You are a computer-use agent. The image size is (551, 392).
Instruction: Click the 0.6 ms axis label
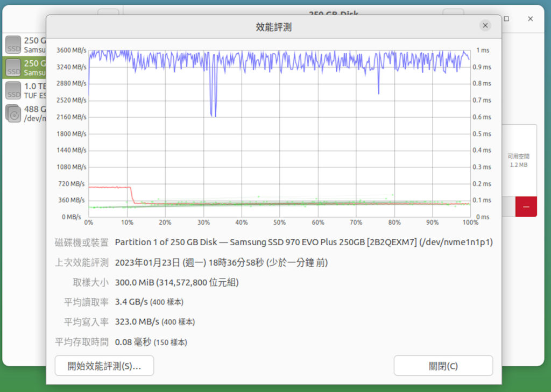(x=482, y=117)
